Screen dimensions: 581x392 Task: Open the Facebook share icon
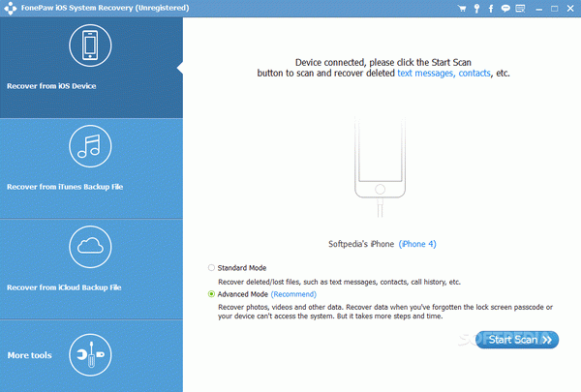tap(491, 9)
